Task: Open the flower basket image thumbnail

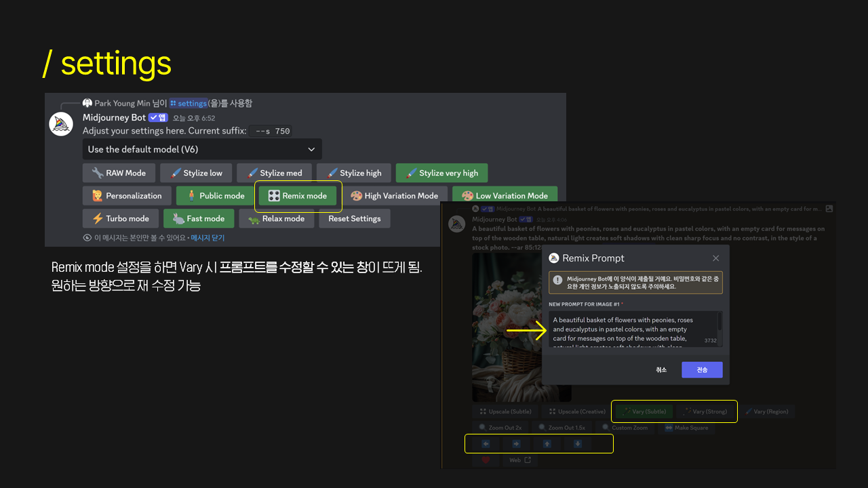Action: coord(521,328)
